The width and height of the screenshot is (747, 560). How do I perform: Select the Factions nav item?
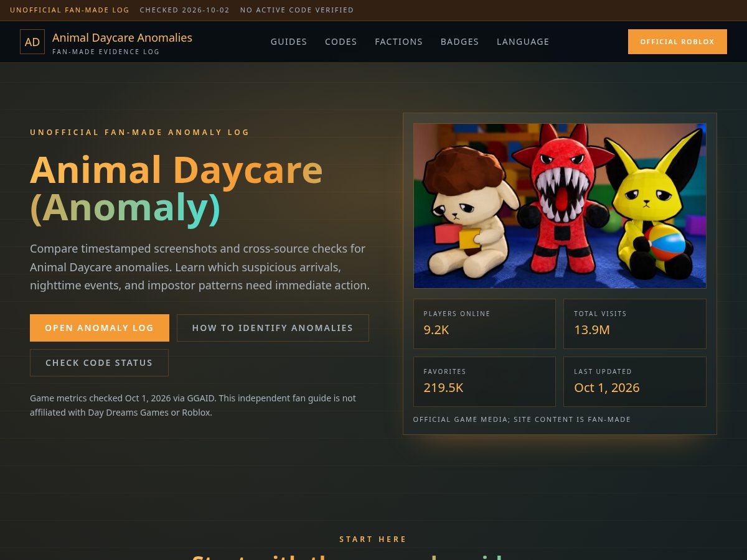[x=398, y=42]
